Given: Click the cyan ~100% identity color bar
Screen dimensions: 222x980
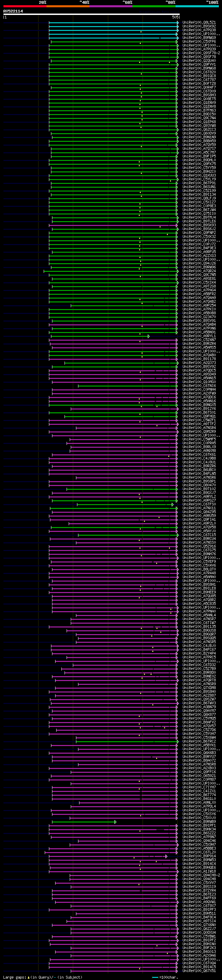Looking at the screenshot, I should [x=197, y=6].
